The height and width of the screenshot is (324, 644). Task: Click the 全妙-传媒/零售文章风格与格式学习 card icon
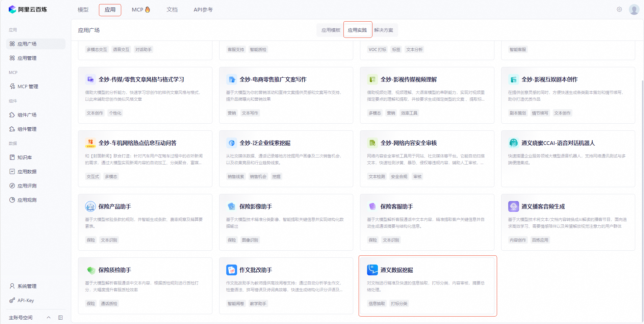(x=91, y=79)
